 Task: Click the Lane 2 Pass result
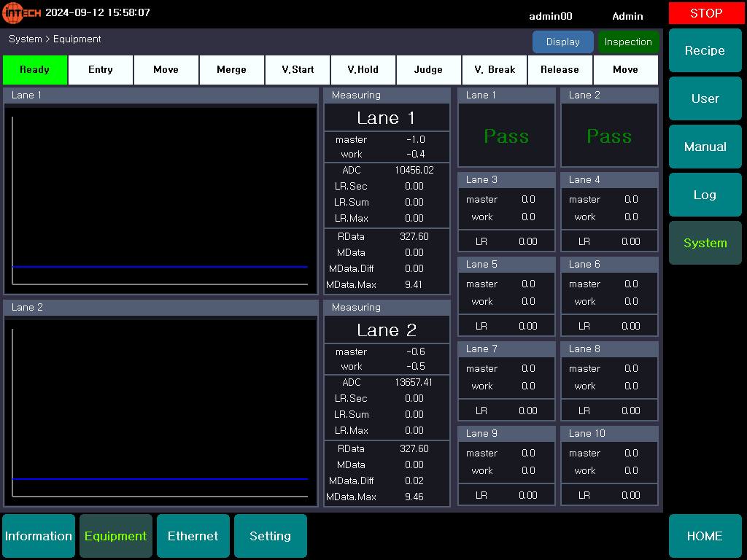tap(609, 136)
